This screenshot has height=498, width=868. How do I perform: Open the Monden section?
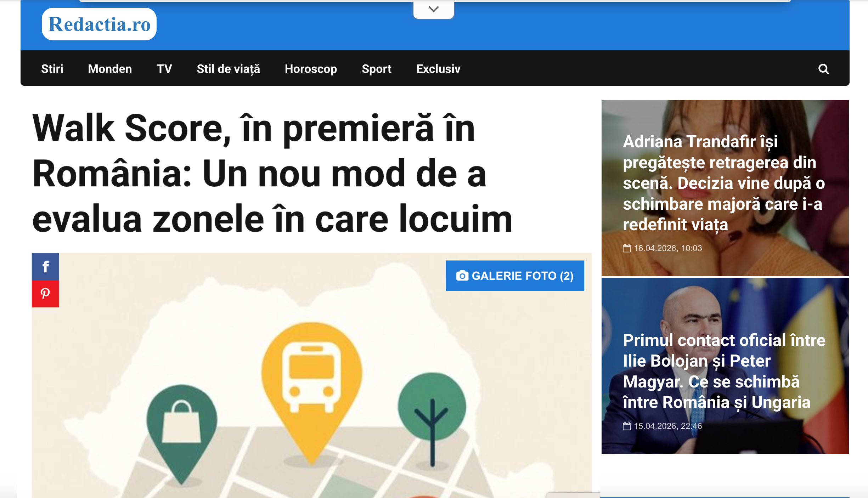[110, 69]
